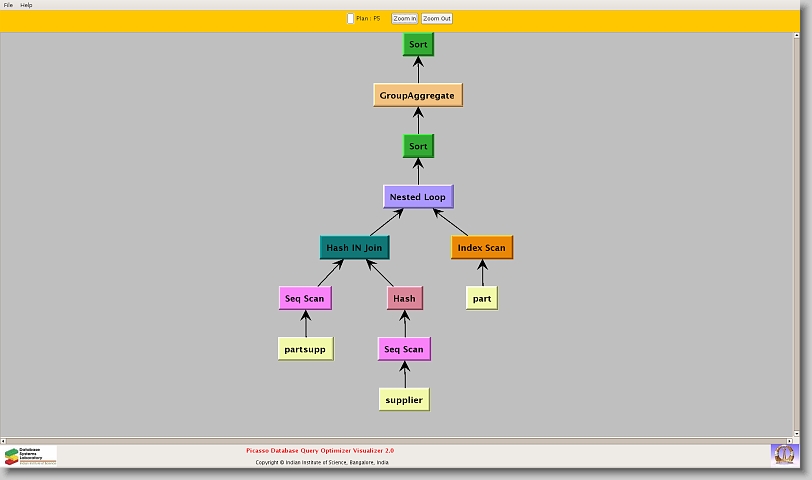Image resolution: width=812 pixels, height=480 pixels.
Task: Click the Nested Loop node
Action: [x=418, y=197]
